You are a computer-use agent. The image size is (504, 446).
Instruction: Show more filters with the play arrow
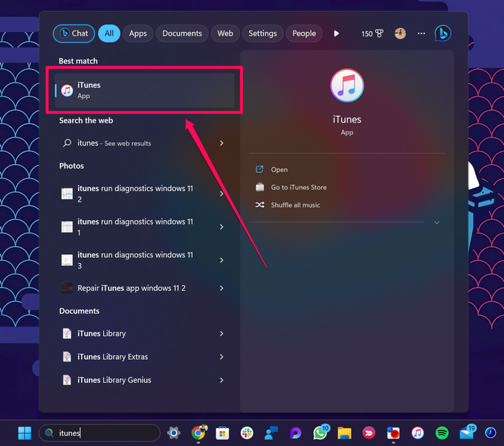pyautogui.click(x=336, y=33)
